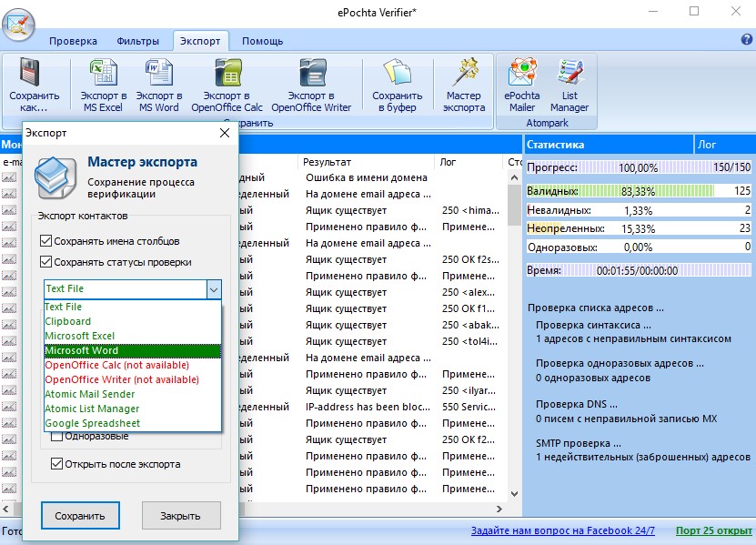Select Atomic List Manager option
The height and width of the screenshot is (545, 756).
tap(133, 409)
